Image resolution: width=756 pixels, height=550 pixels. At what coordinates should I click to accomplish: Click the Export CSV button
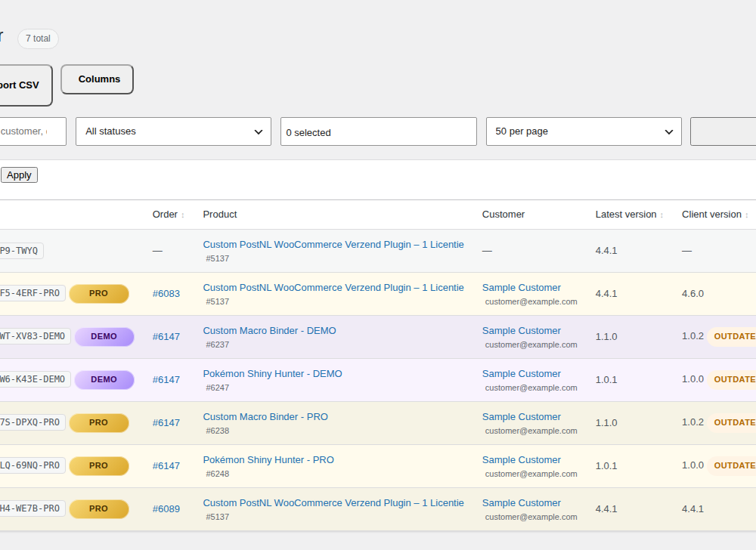[x=24, y=85]
